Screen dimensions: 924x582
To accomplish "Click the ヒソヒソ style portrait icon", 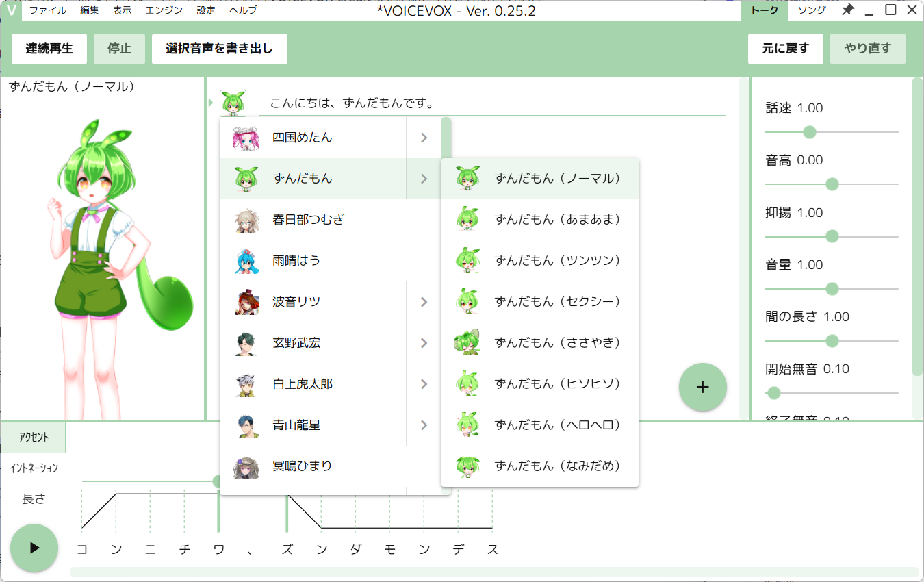I will [467, 384].
